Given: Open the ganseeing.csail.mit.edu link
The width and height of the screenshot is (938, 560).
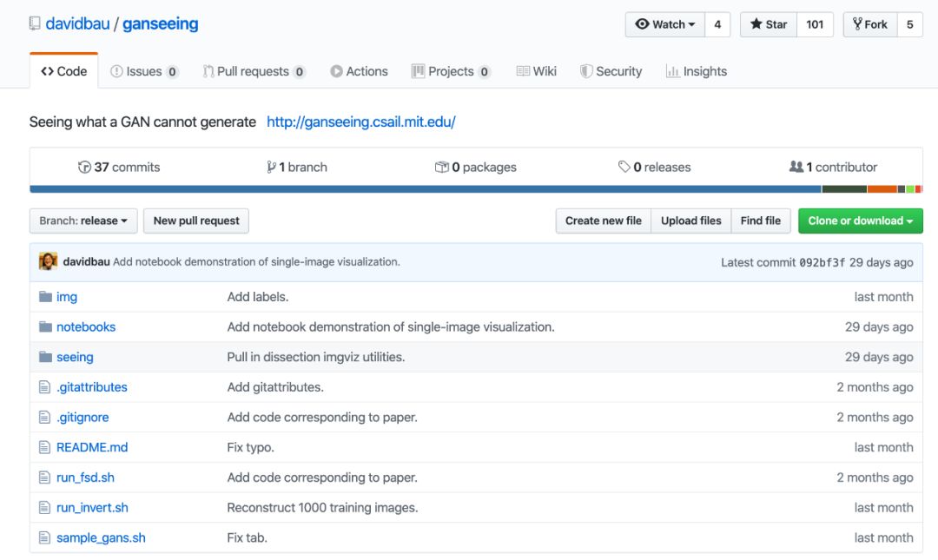Looking at the screenshot, I should (x=360, y=122).
